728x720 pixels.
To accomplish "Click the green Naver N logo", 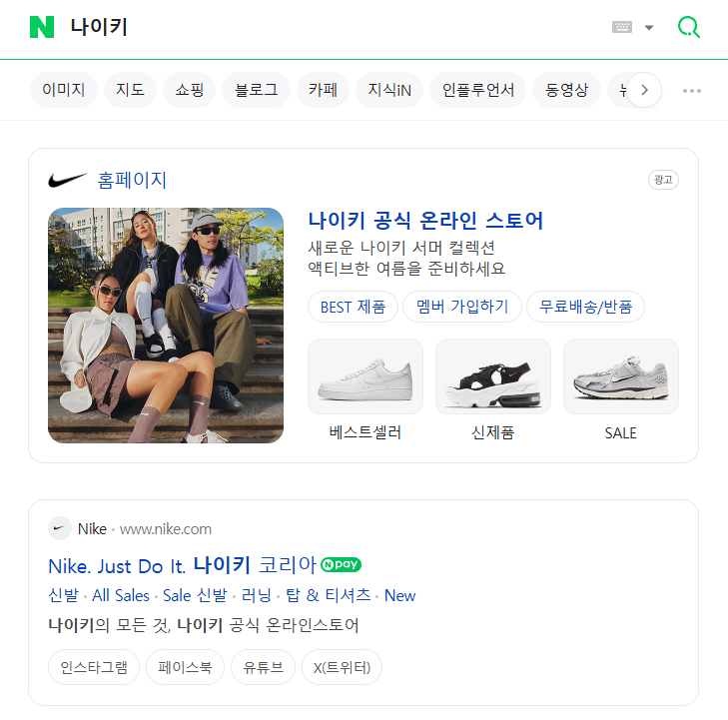I will tap(42, 27).
